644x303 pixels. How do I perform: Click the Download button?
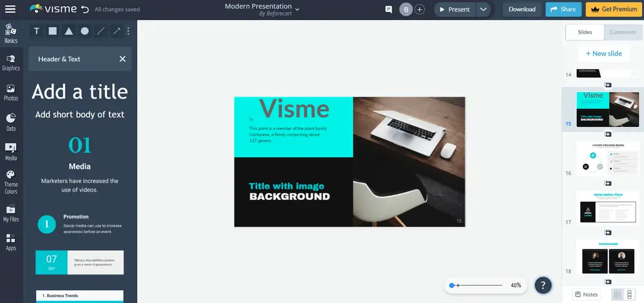click(522, 10)
